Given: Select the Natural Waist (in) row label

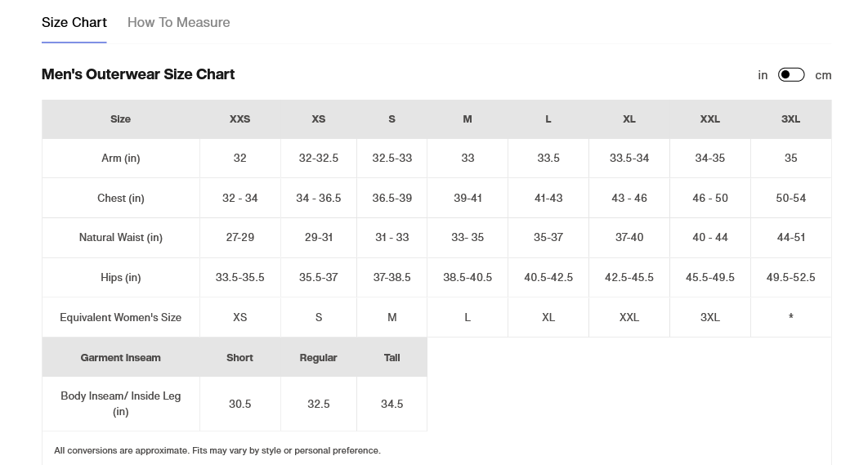Looking at the screenshot, I should 121,237.
